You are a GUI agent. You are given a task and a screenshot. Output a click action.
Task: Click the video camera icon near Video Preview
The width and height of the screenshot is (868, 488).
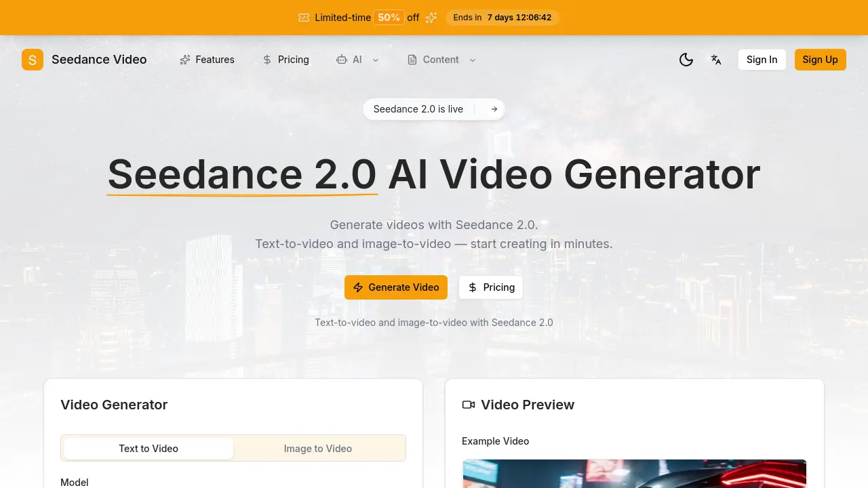click(x=469, y=405)
